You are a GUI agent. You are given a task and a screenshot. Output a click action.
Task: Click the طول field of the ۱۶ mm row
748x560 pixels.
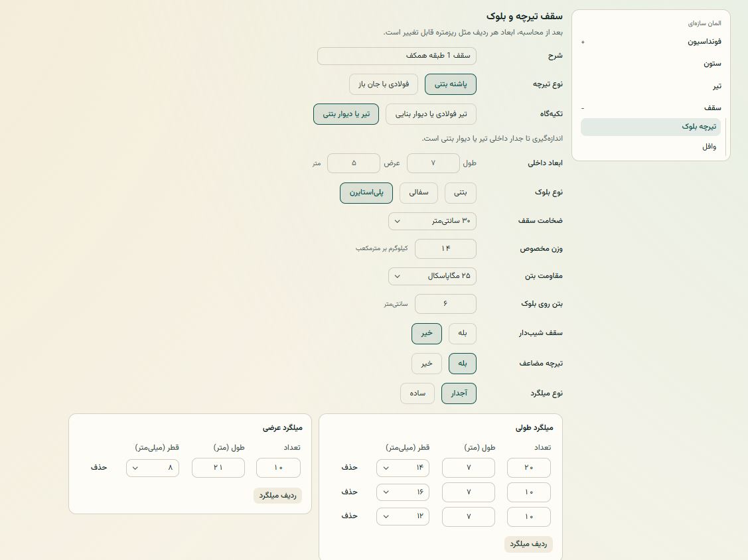coord(469,492)
